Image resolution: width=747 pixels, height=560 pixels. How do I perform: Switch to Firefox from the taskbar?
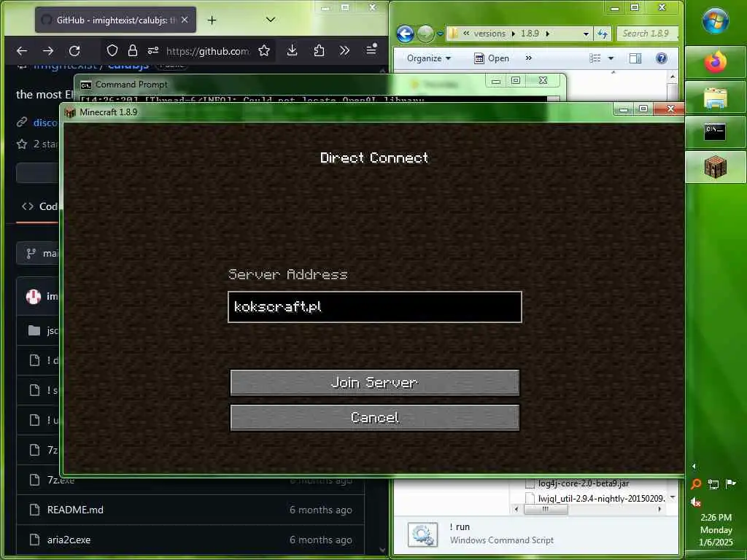pos(715,62)
